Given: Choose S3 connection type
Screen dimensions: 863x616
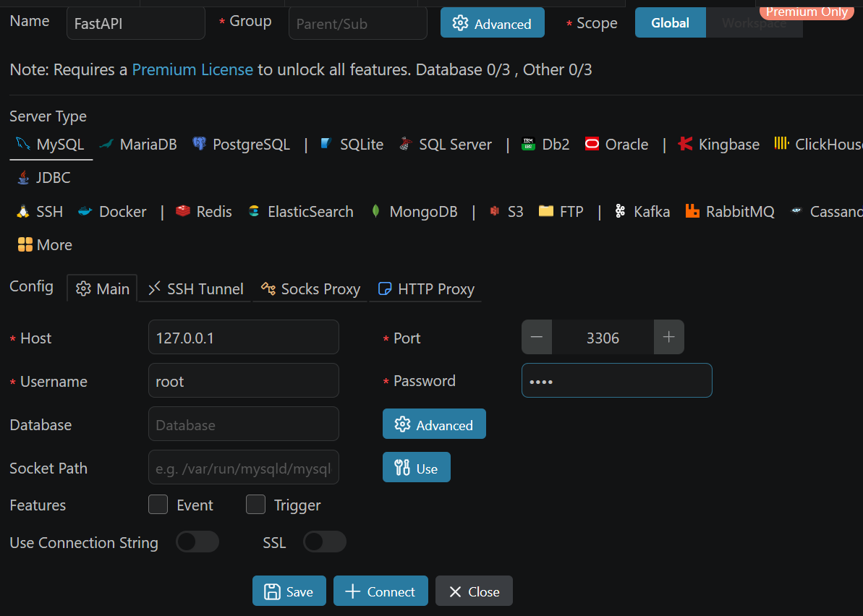Looking at the screenshot, I should click(506, 212).
